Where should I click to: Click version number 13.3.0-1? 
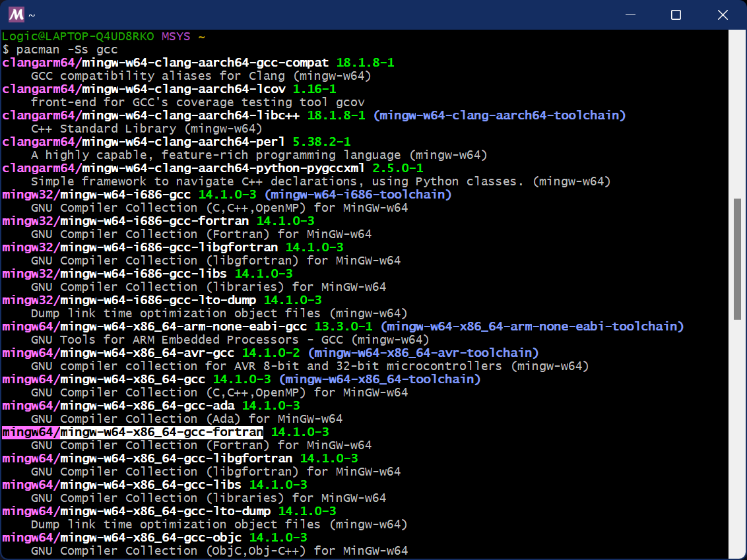tap(344, 327)
